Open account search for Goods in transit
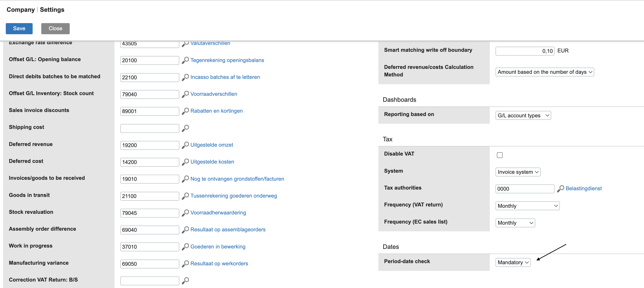644x288 pixels. click(x=185, y=196)
